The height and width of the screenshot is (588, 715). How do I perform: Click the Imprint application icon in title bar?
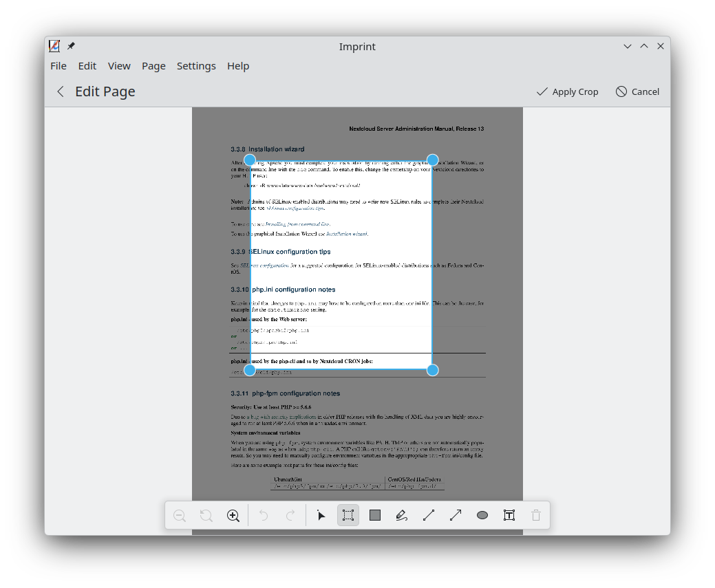(54, 45)
